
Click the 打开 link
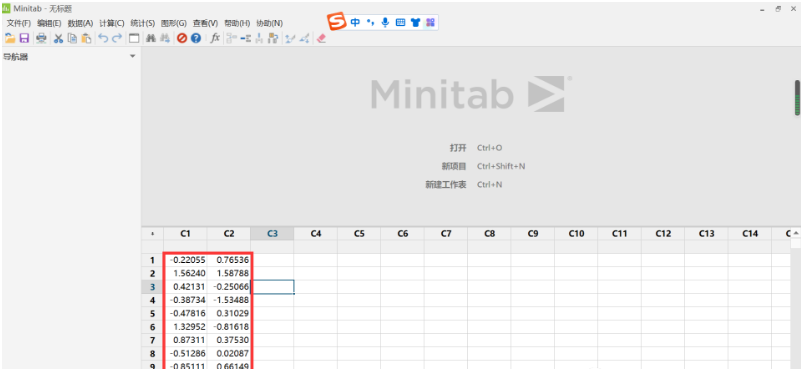click(458, 148)
